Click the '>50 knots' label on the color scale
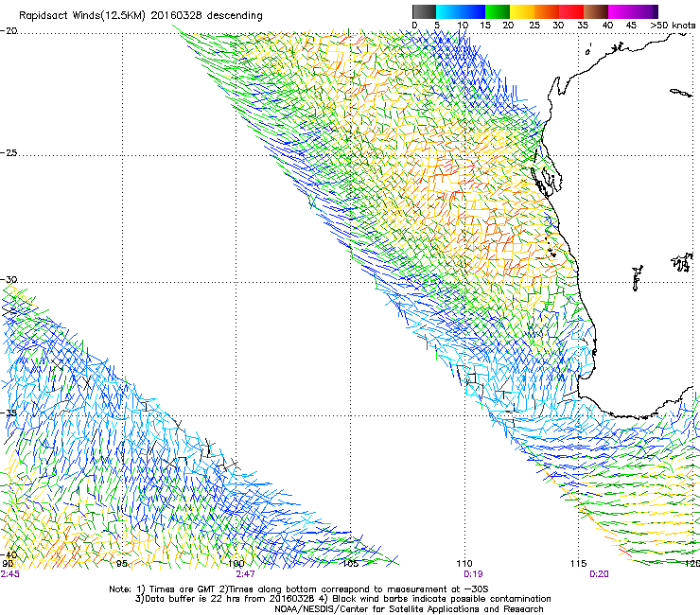 click(673, 26)
